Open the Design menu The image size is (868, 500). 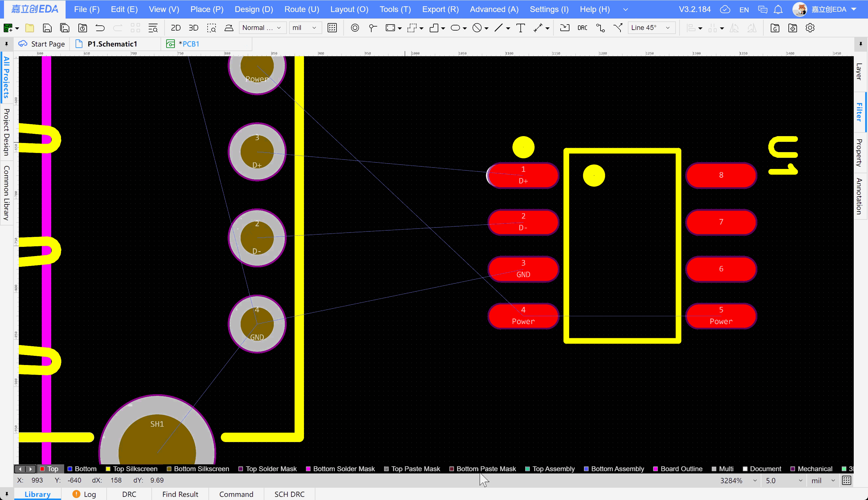253,9
